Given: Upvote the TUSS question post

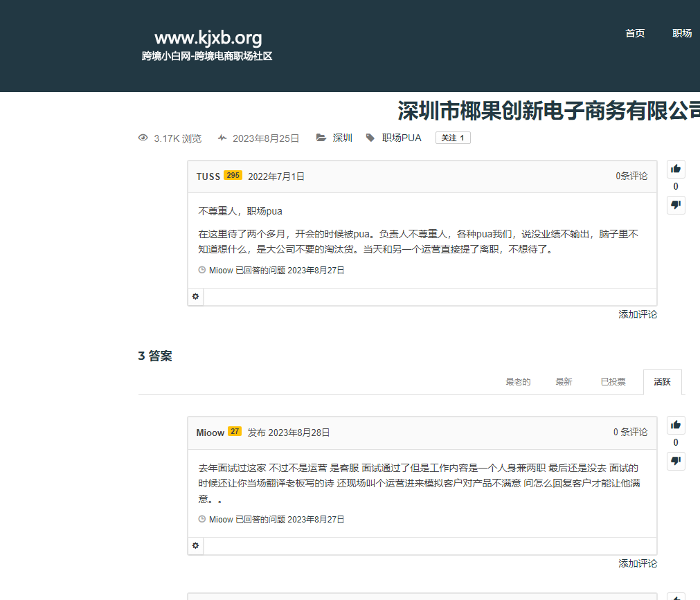Looking at the screenshot, I should click(x=676, y=169).
